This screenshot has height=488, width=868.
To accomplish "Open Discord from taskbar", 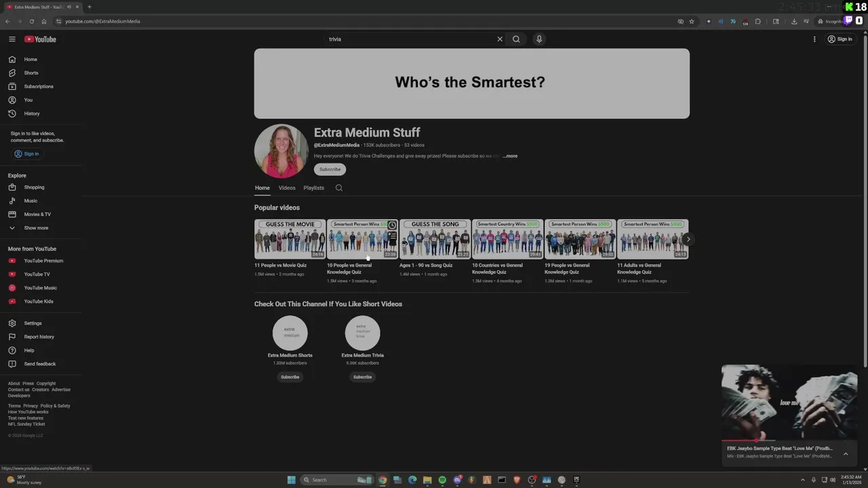I will [x=457, y=480].
